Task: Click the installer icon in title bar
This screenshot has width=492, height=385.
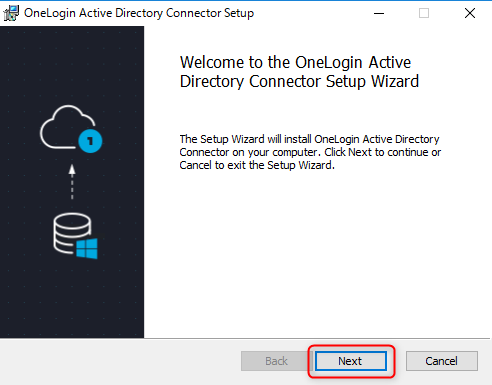Action: [x=11, y=13]
